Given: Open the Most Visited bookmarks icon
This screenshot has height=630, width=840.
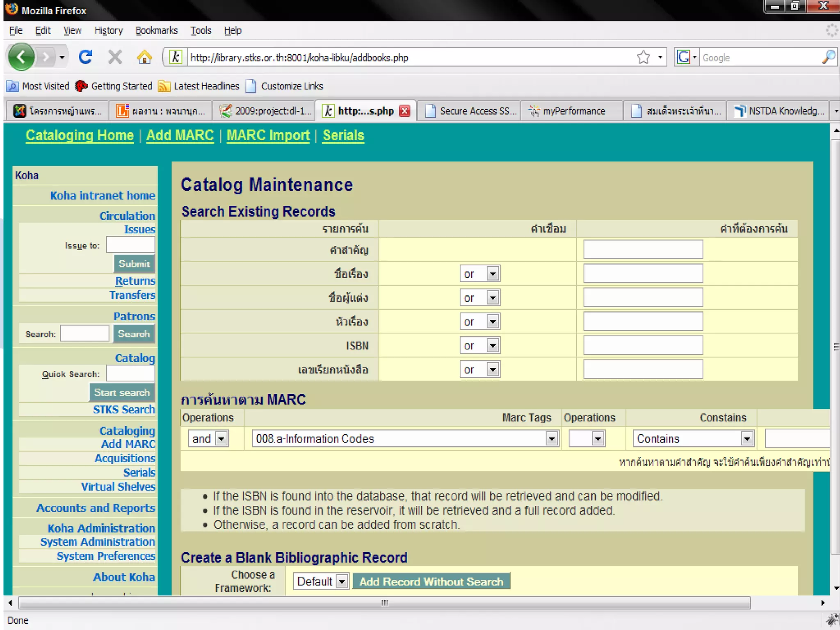Looking at the screenshot, I should tap(13, 86).
